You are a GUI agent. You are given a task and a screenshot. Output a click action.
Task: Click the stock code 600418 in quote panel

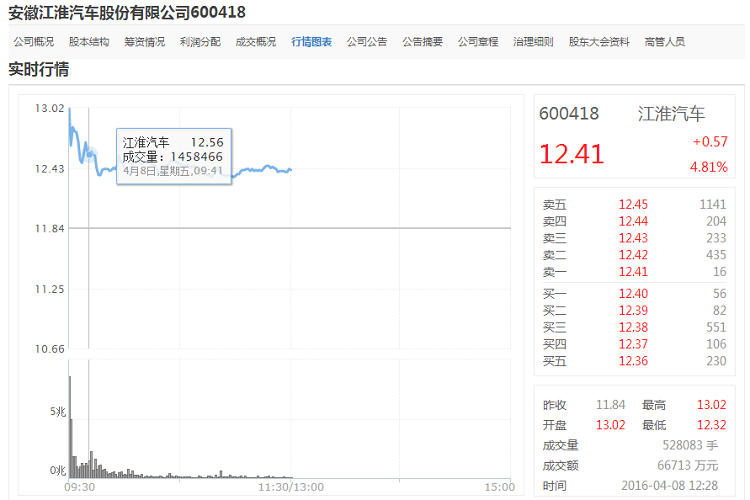coord(569,114)
